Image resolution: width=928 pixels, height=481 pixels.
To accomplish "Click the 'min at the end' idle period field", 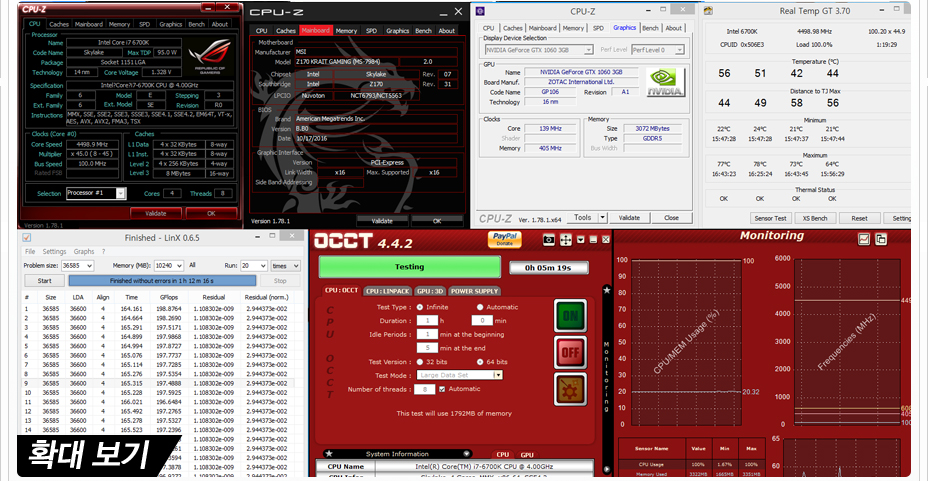I will [427, 348].
